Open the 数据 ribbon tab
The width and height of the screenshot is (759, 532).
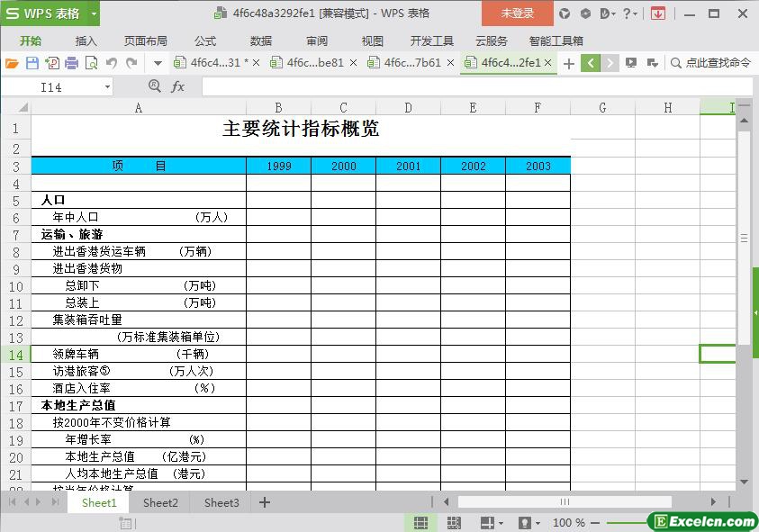[260, 41]
